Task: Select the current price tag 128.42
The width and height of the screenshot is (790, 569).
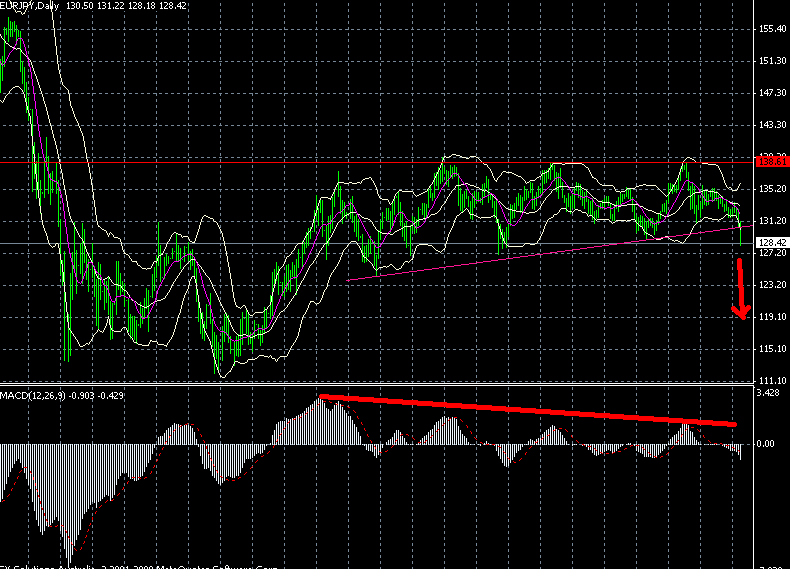Action: (772, 243)
